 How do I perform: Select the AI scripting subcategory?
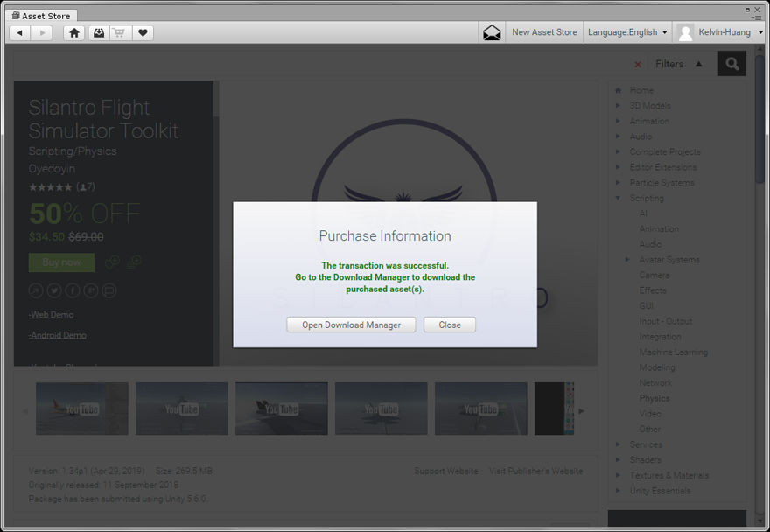point(643,213)
